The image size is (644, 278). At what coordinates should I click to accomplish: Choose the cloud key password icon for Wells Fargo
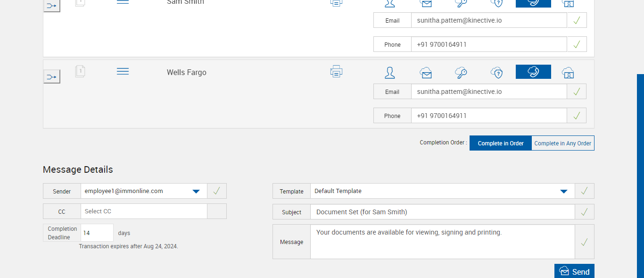461,73
